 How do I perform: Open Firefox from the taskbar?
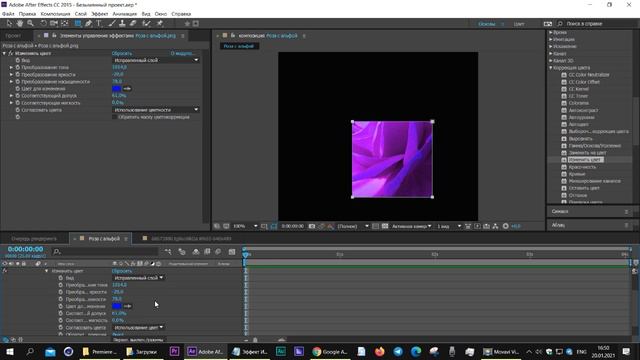click(x=380, y=351)
